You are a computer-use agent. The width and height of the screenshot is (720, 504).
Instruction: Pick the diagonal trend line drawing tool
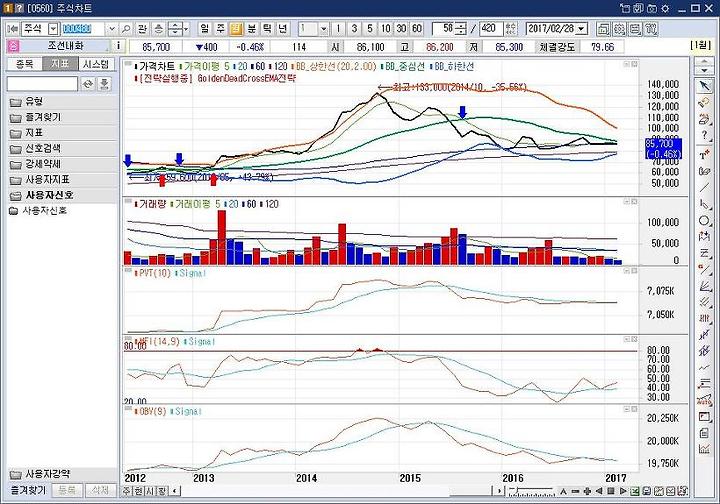(704, 187)
